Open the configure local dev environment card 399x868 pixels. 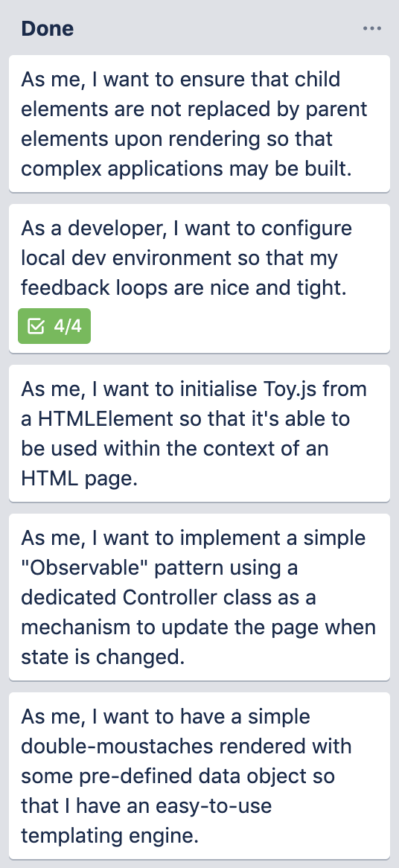(x=199, y=278)
